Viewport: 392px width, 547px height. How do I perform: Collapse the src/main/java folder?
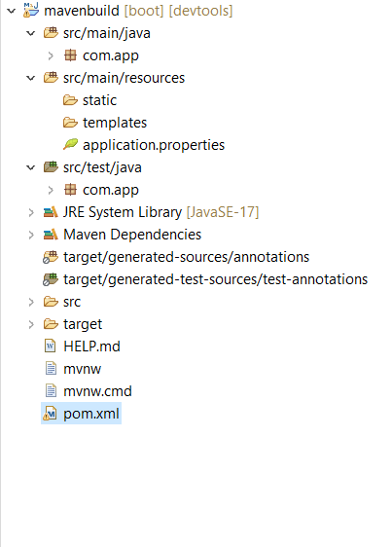(x=31, y=33)
